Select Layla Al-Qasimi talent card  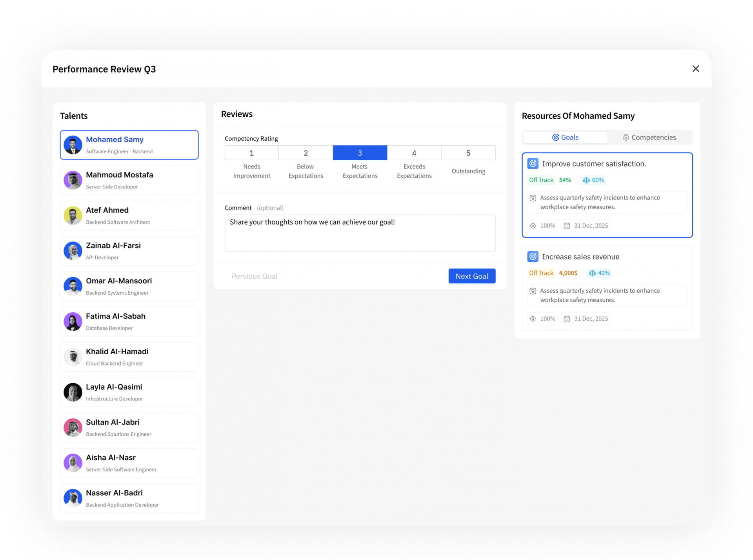(129, 392)
